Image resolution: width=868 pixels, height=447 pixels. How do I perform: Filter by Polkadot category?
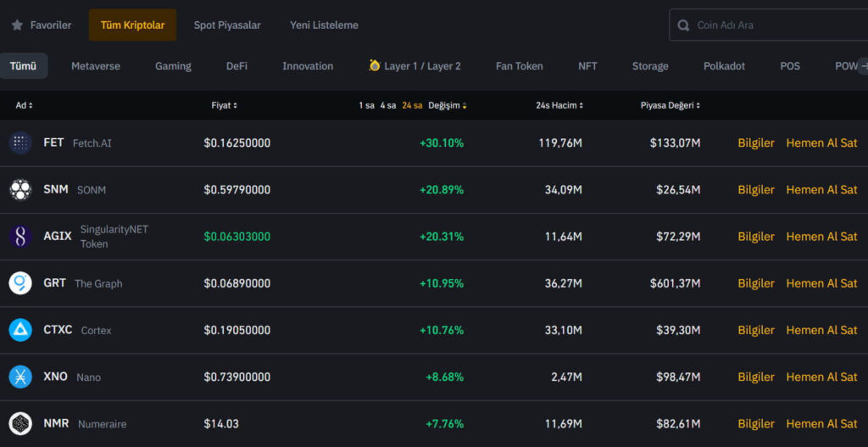pos(724,66)
